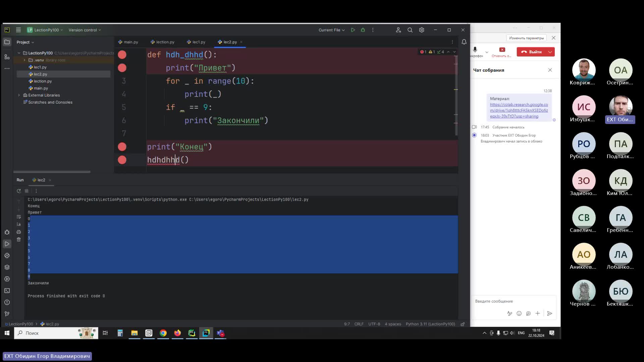Start debugging with the bug icon
This screenshot has width=644, height=362.
click(363, 30)
